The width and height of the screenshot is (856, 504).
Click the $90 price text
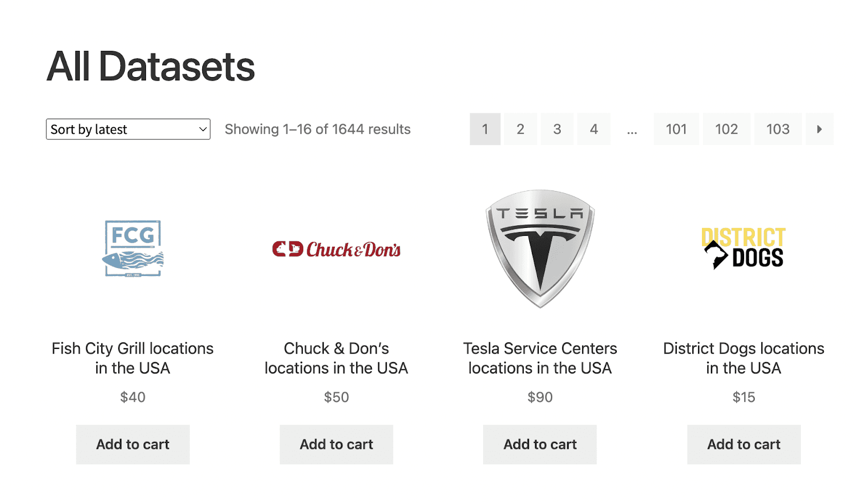(x=540, y=397)
